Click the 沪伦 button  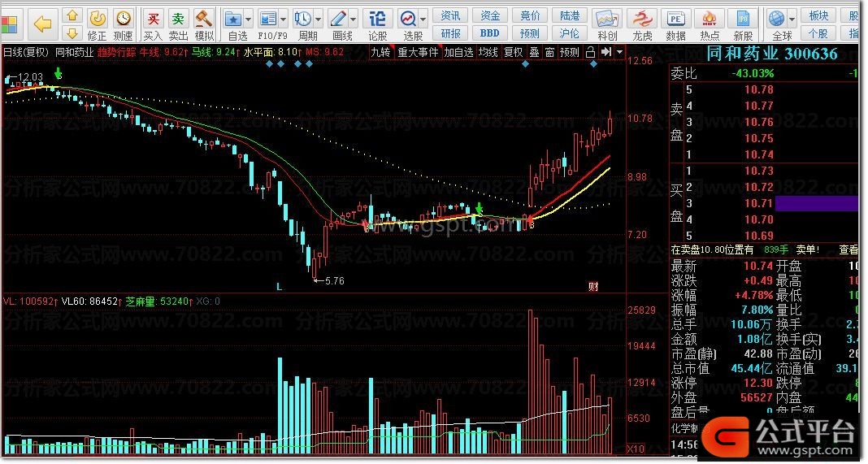click(570, 33)
